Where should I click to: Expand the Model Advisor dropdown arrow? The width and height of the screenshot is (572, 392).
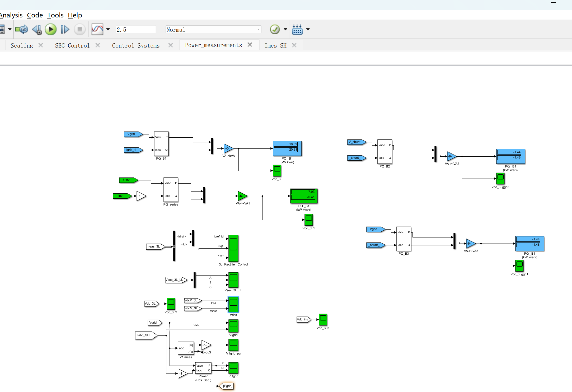[285, 29]
